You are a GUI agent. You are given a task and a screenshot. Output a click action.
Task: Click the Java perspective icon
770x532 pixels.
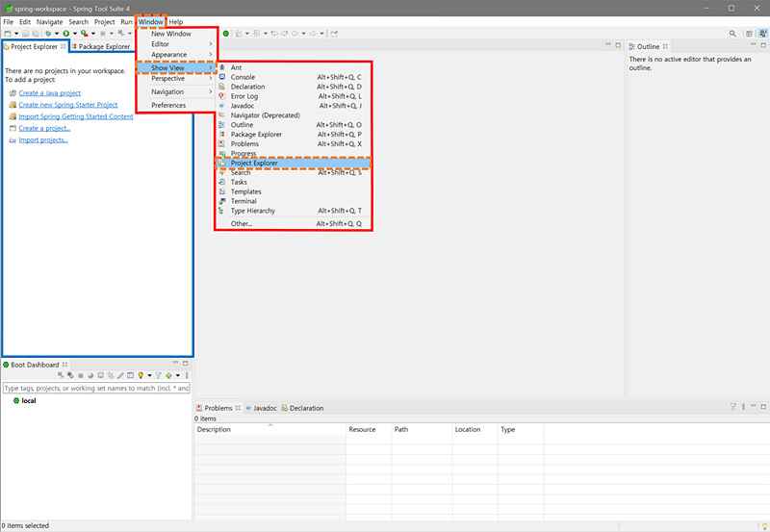point(762,34)
